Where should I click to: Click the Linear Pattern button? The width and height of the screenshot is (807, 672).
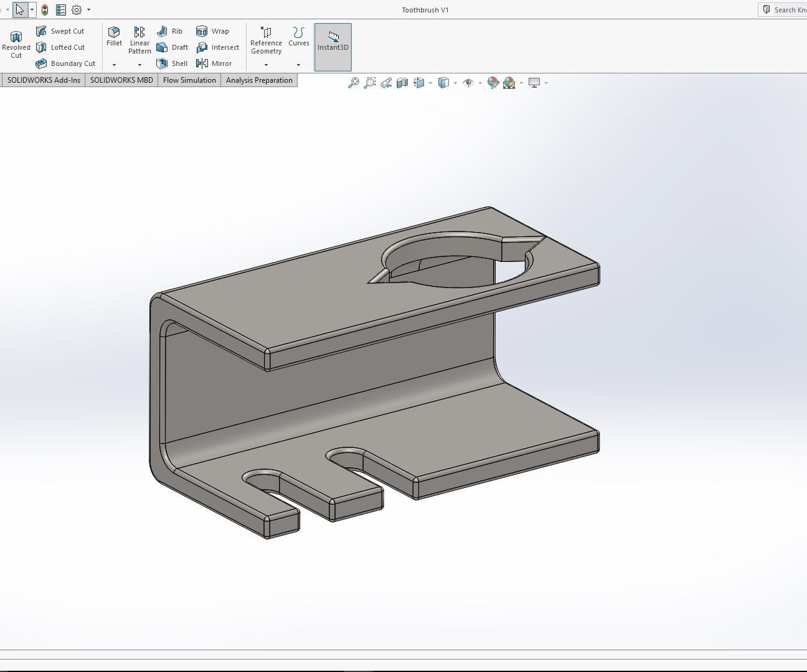[139, 40]
